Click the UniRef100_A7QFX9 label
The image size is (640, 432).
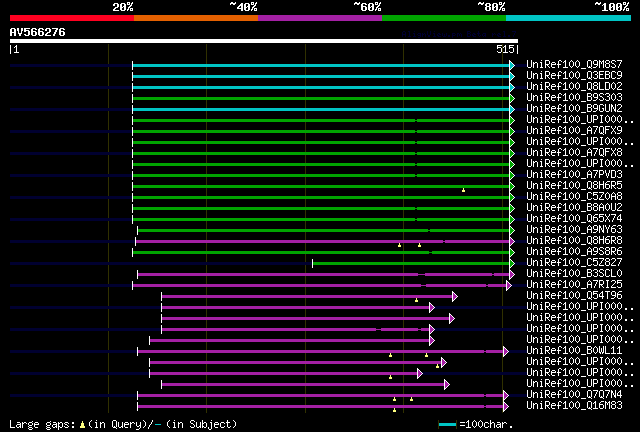[574, 131]
